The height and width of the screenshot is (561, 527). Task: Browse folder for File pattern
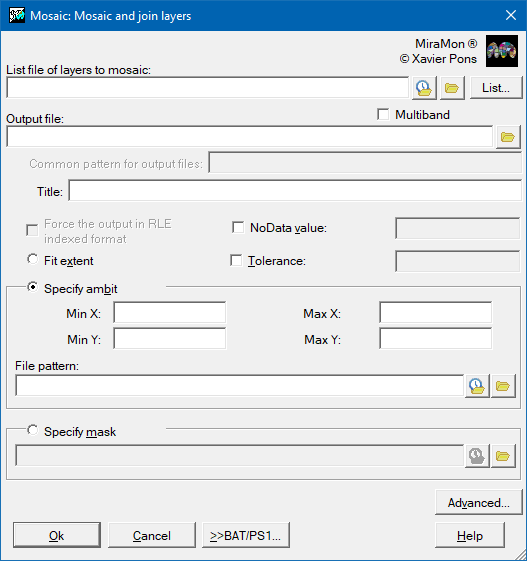(x=503, y=386)
